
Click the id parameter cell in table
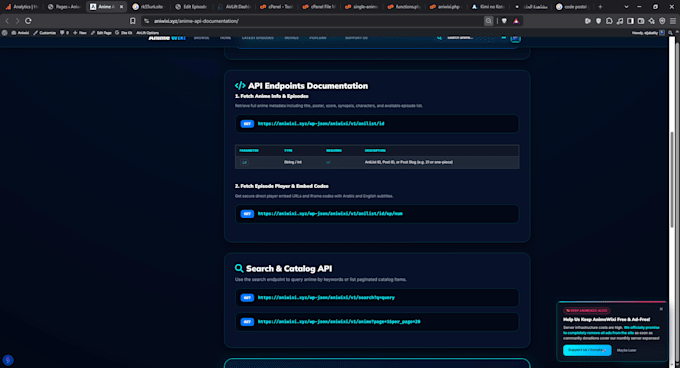tap(244, 163)
